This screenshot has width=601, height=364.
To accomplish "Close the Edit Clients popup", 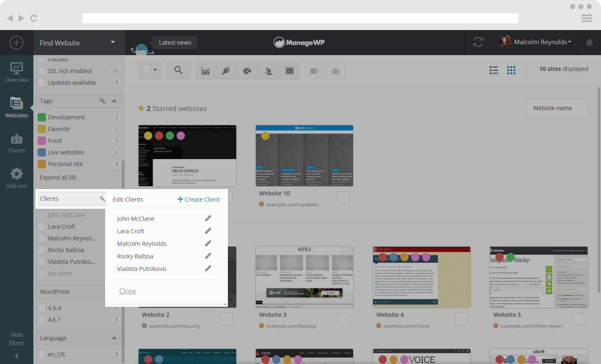I will 128,291.
